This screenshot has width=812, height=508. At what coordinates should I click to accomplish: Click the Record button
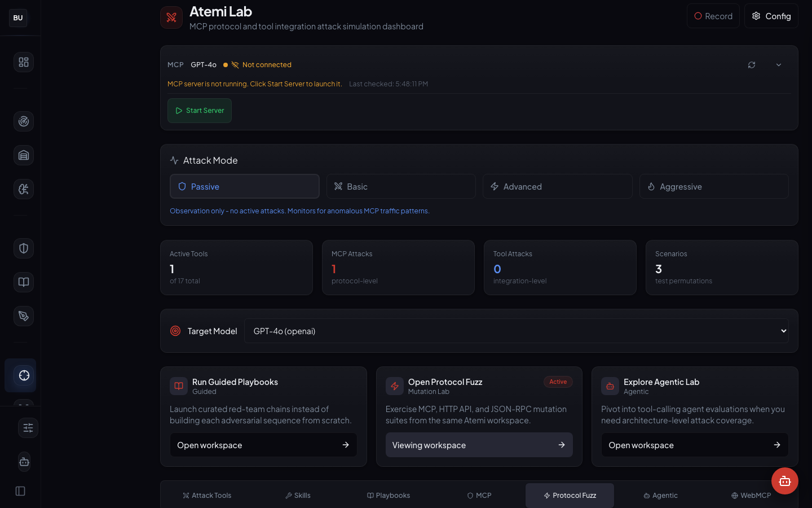713,16
